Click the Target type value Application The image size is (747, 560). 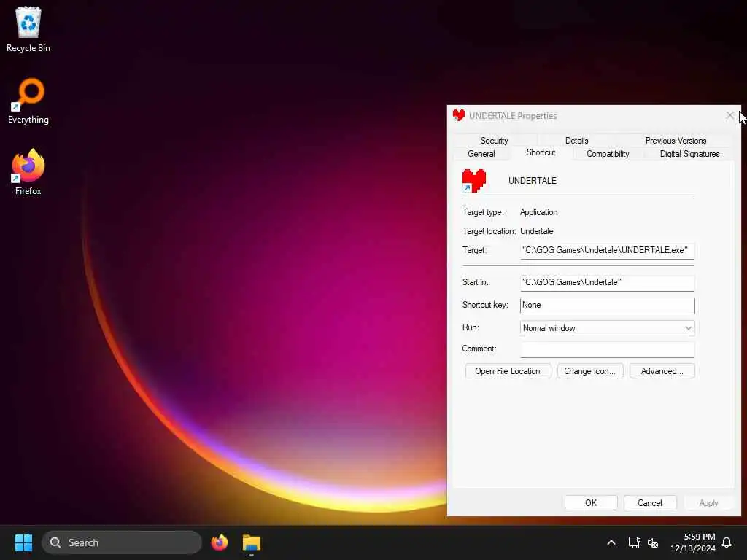538,212
